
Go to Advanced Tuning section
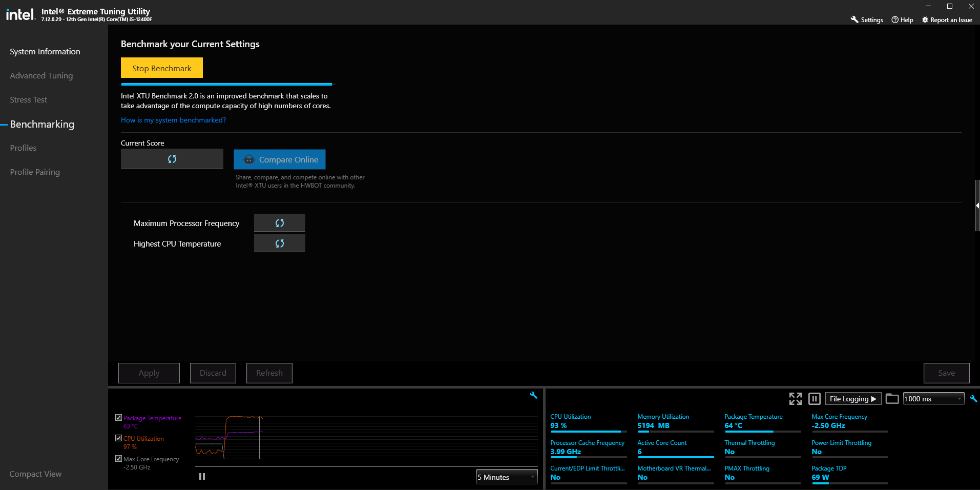(41, 76)
